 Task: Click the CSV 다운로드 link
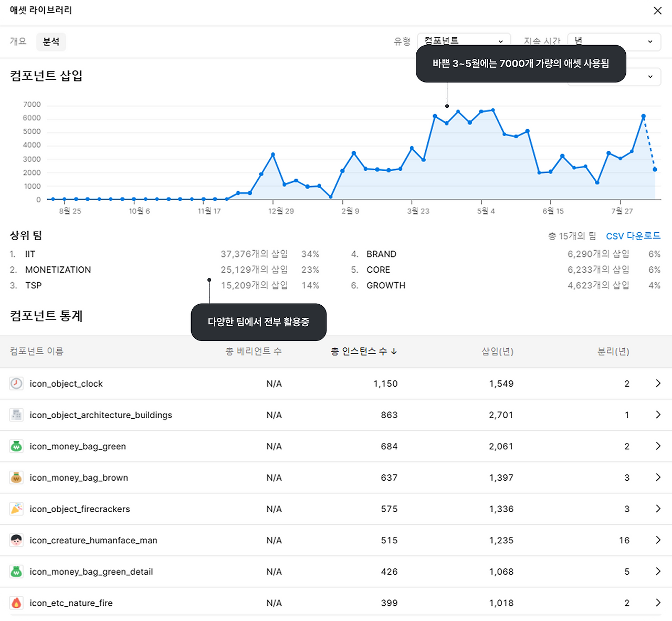point(633,236)
